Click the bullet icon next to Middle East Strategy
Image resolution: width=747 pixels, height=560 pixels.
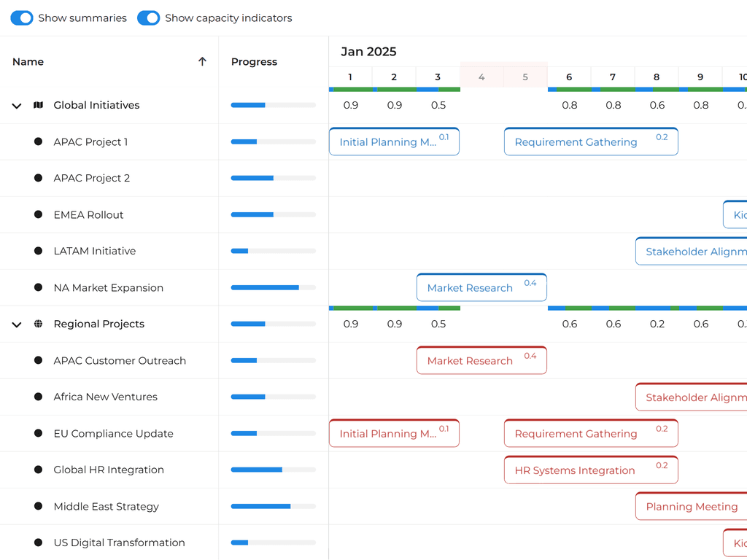tap(39, 507)
